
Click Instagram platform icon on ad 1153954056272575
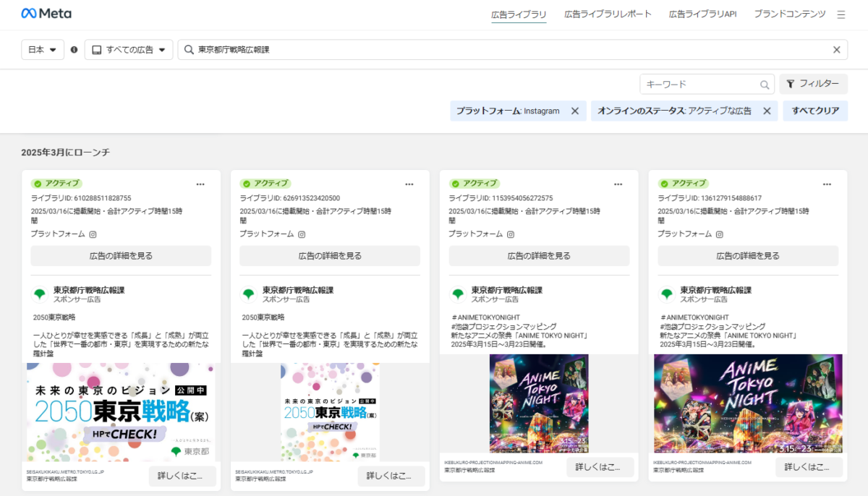[511, 234]
